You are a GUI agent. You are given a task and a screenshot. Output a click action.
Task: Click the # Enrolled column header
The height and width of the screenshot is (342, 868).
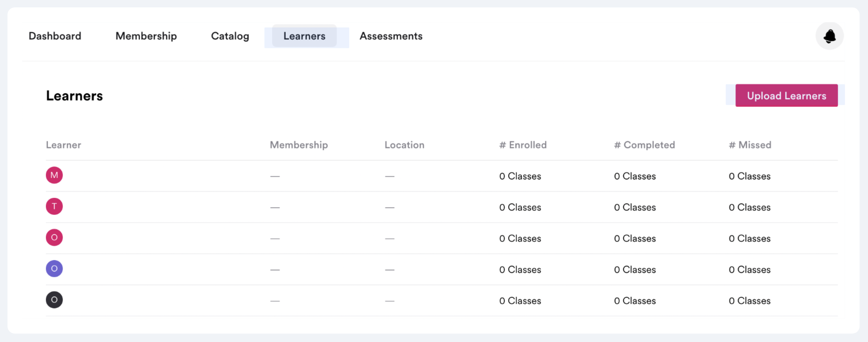[523, 145]
